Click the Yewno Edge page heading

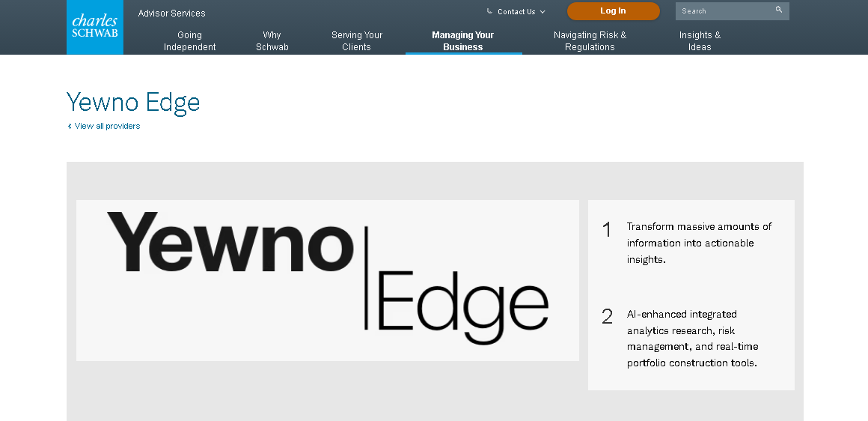pos(133,103)
